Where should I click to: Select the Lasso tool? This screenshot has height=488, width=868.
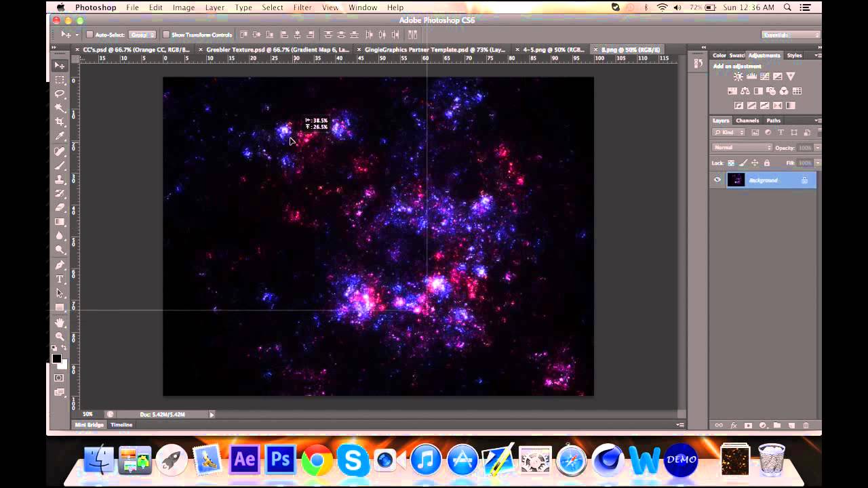click(60, 94)
